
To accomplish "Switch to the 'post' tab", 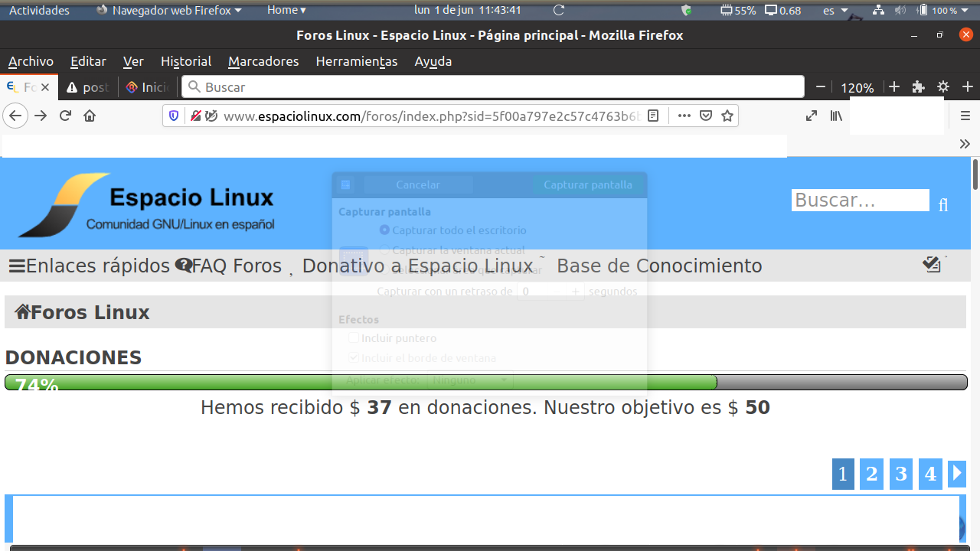I will pos(88,87).
